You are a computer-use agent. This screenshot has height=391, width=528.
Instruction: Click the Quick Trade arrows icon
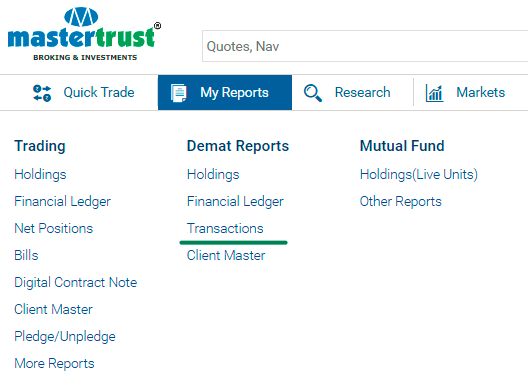[x=42, y=93]
